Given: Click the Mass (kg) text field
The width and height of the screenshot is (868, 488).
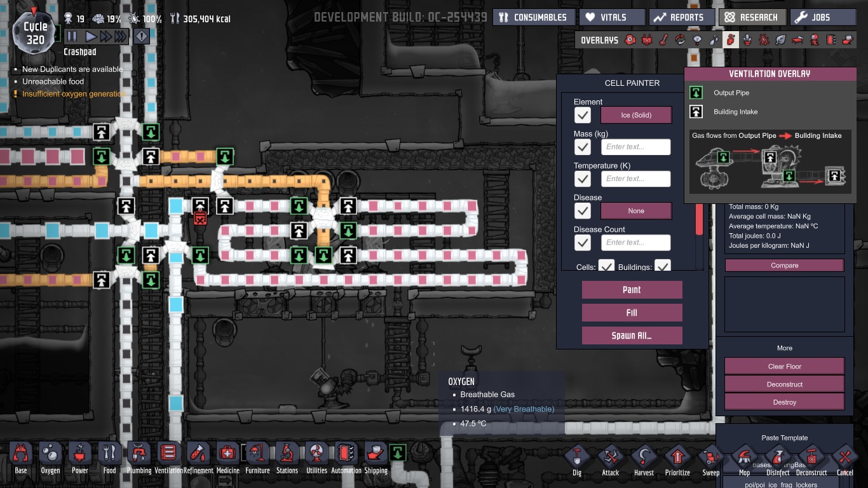Looking at the screenshot, I should click(636, 147).
